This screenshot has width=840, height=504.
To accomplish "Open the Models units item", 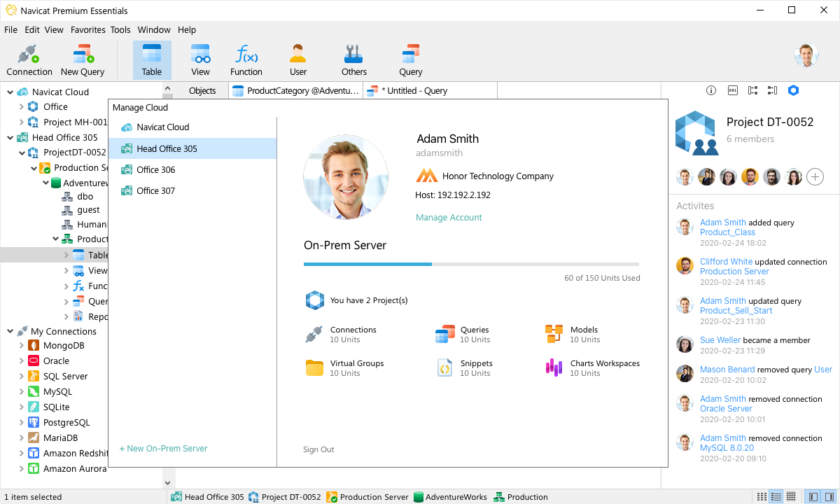I will pyautogui.click(x=573, y=335).
